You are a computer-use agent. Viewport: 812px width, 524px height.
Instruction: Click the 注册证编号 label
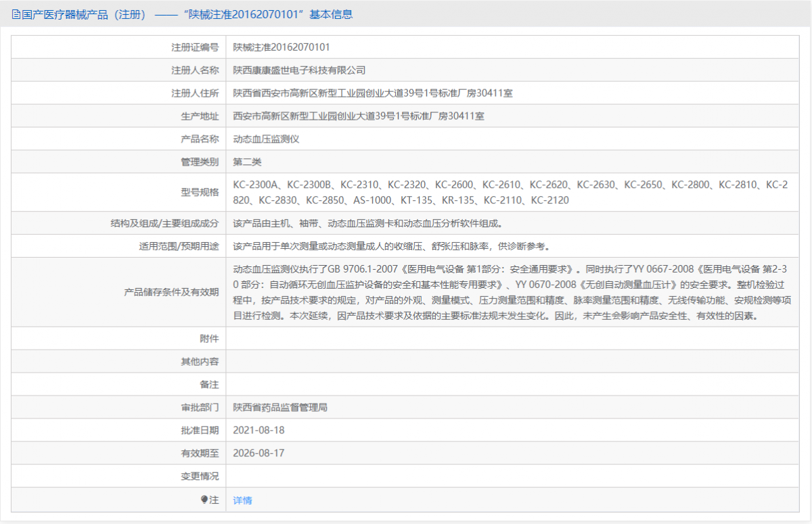[195, 47]
